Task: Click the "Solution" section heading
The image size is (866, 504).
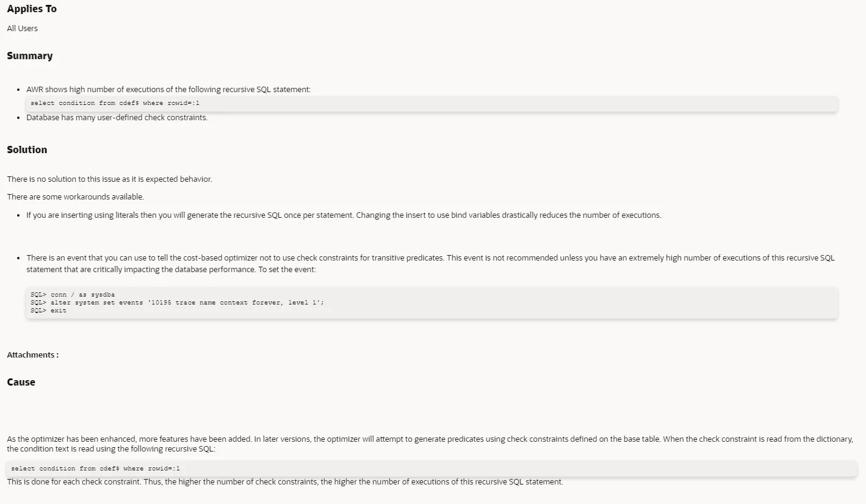Action: click(x=27, y=149)
